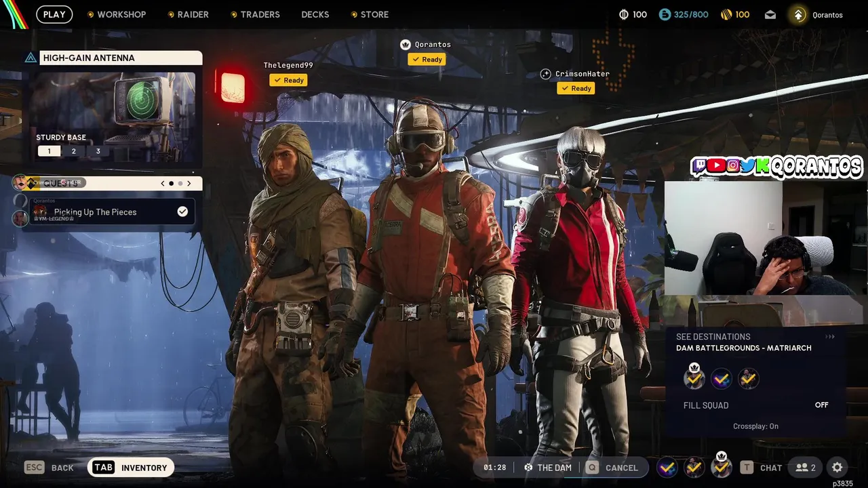Go to the TRADERS tab
868x488 pixels.
coord(260,14)
